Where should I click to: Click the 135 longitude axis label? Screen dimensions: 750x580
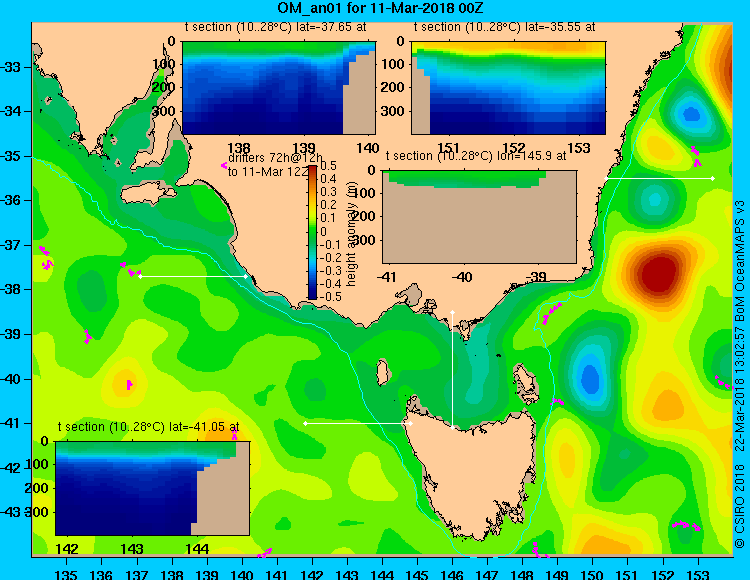point(66,574)
